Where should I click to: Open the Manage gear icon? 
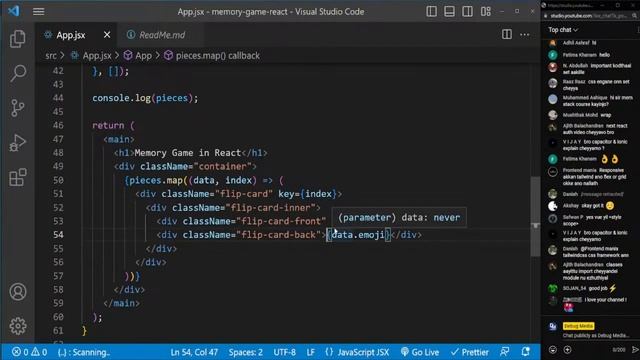pos(18,326)
